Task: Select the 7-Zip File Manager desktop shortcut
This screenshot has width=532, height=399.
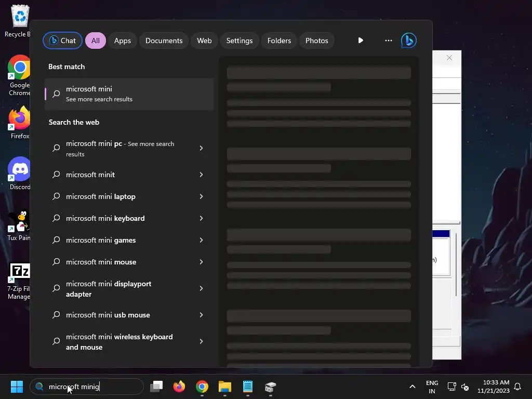Action: (x=19, y=282)
